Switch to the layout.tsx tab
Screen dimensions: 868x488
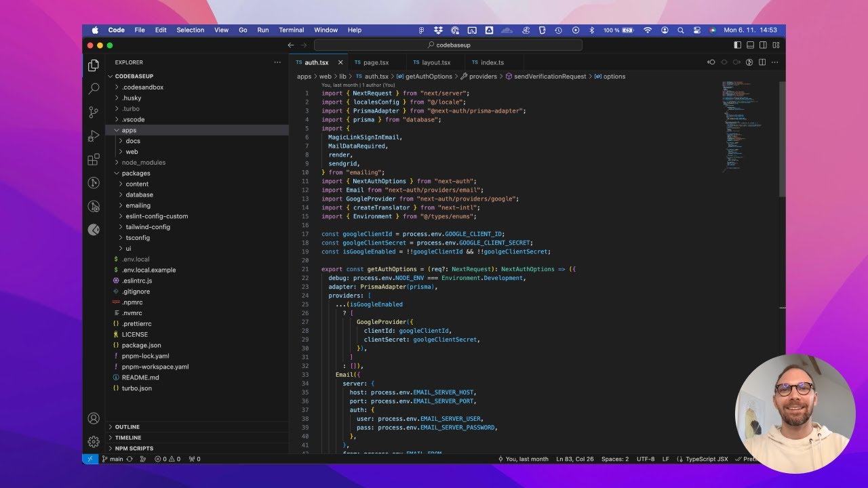tap(436, 62)
